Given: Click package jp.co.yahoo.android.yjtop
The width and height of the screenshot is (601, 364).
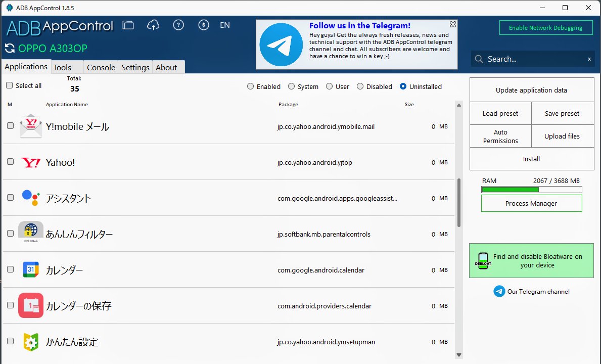Looking at the screenshot, I should [x=315, y=162].
